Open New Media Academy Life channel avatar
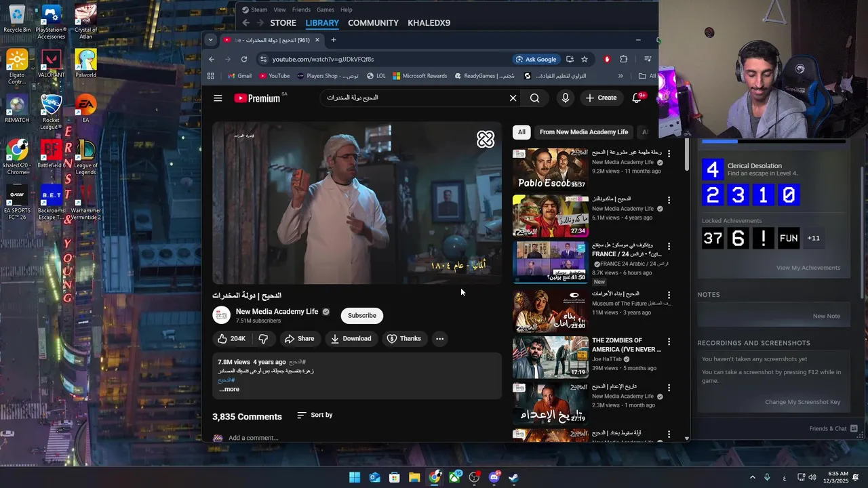The height and width of the screenshot is (488, 868). pyautogui.click(x=221, y=315)
